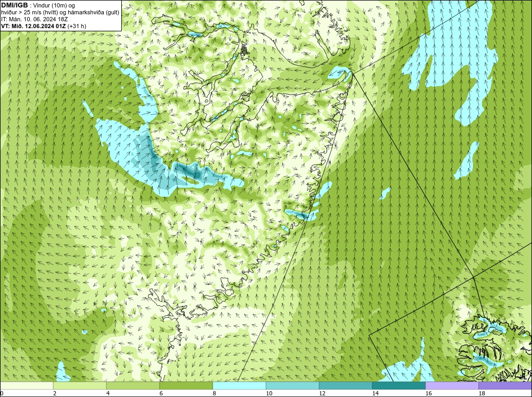532x397 pixels.
Task: Pick the turquoise legend color for 10–12 m/s
Action: pos(293,386)
